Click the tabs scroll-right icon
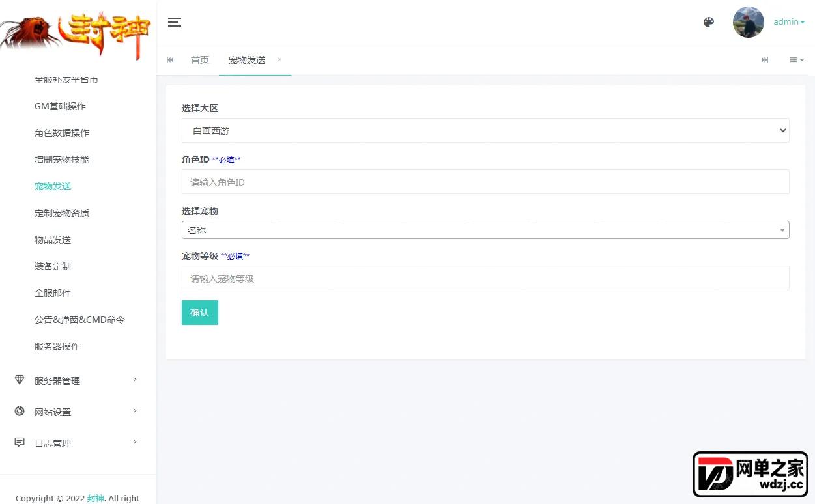The height and width of the screenshot is (504, 815). point(765,60)
